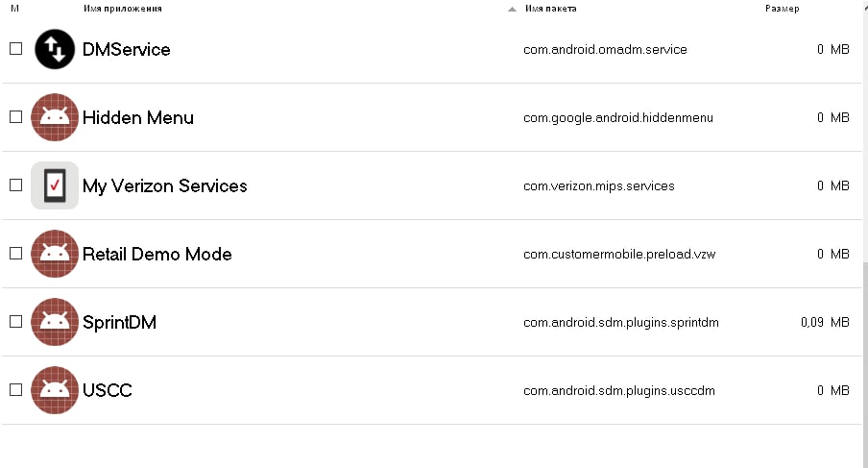Click the USCC android icon

54,390
